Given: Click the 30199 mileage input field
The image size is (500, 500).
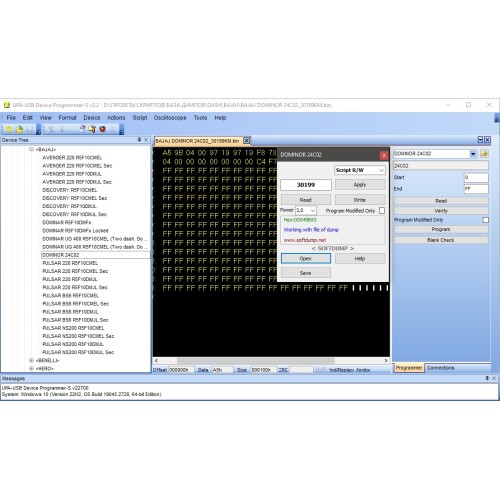Looking at the screenshot, I should [x=306, y=185].
